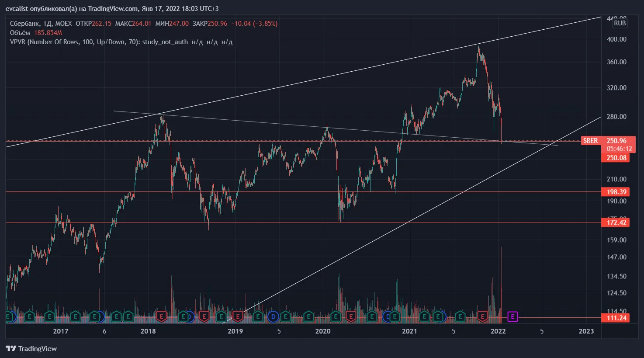Select the 172.42 horizontal line label
644x358 pixels.
(x=616, y=222)
